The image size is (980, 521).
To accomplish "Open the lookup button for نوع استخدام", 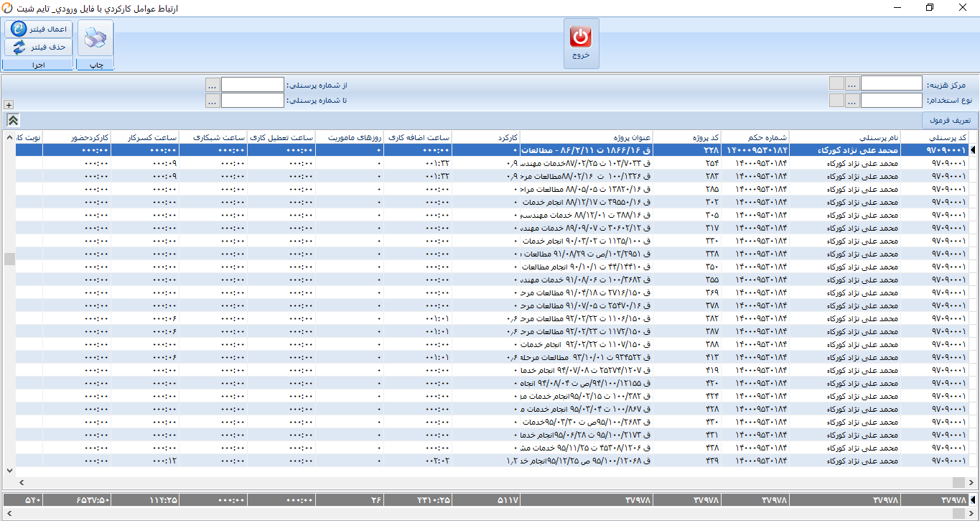I will click(x=851, y=101).
